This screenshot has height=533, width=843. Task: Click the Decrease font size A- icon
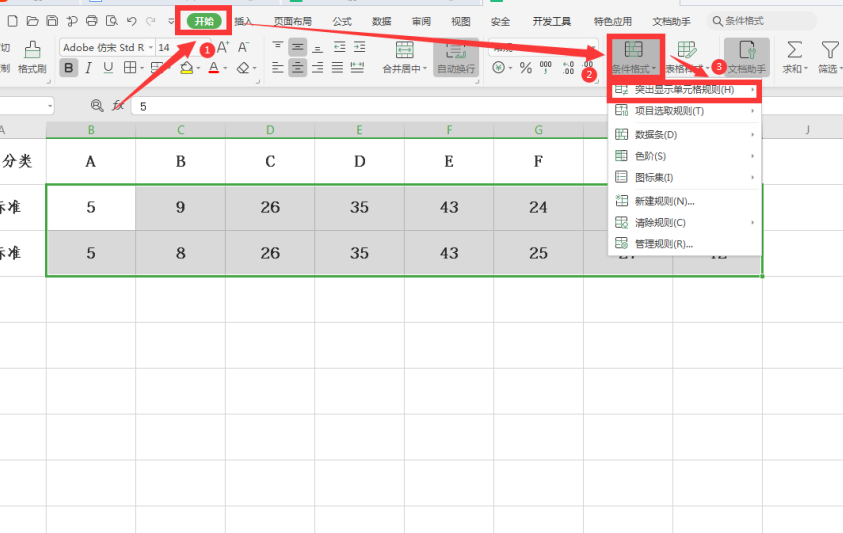click(244, 47)
